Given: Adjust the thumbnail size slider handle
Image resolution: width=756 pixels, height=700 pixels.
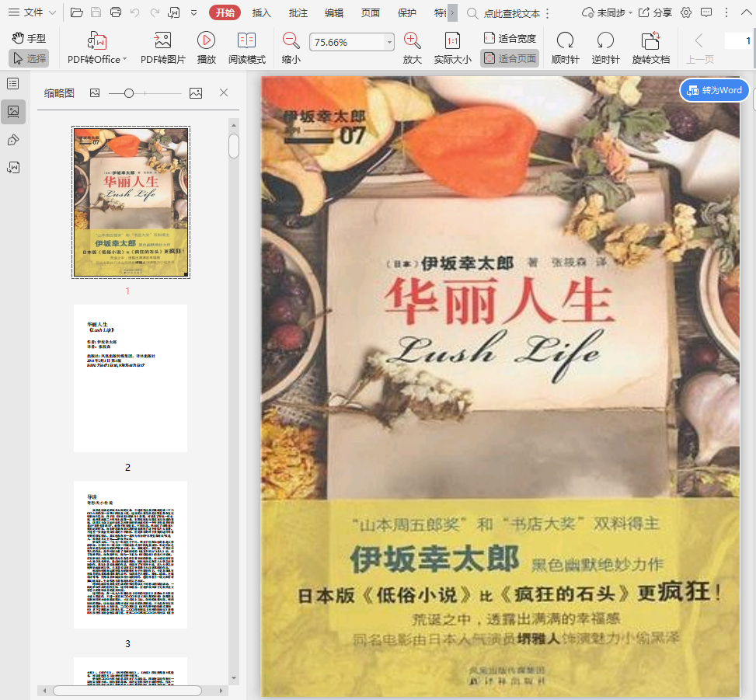Looking at the screenshot, I should point(129,93).
